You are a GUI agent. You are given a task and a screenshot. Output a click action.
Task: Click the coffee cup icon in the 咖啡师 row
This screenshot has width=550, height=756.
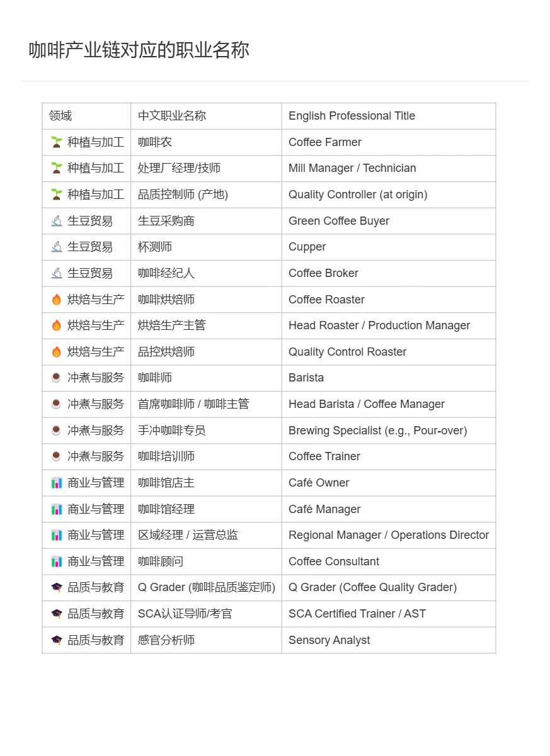(57, 378)
